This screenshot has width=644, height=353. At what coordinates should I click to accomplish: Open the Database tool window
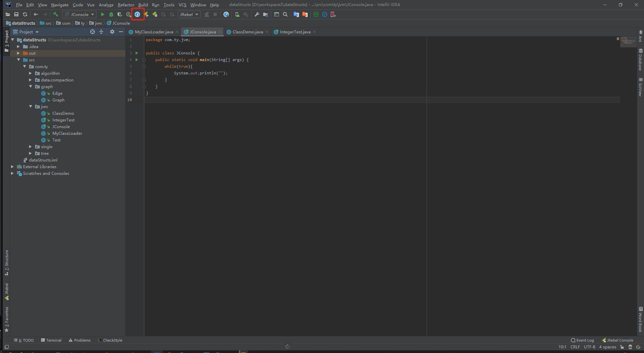tap(640, 60)
